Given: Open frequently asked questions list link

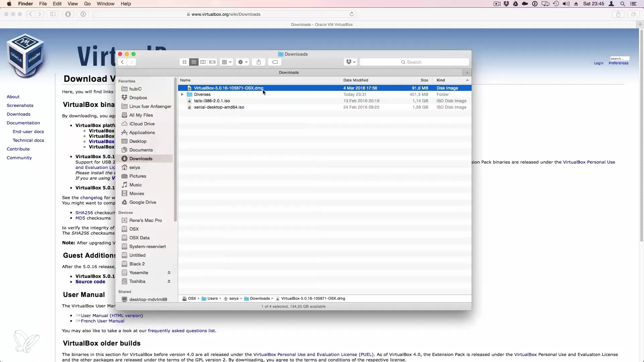Looking at the screenshot, I should coord(181,331).
